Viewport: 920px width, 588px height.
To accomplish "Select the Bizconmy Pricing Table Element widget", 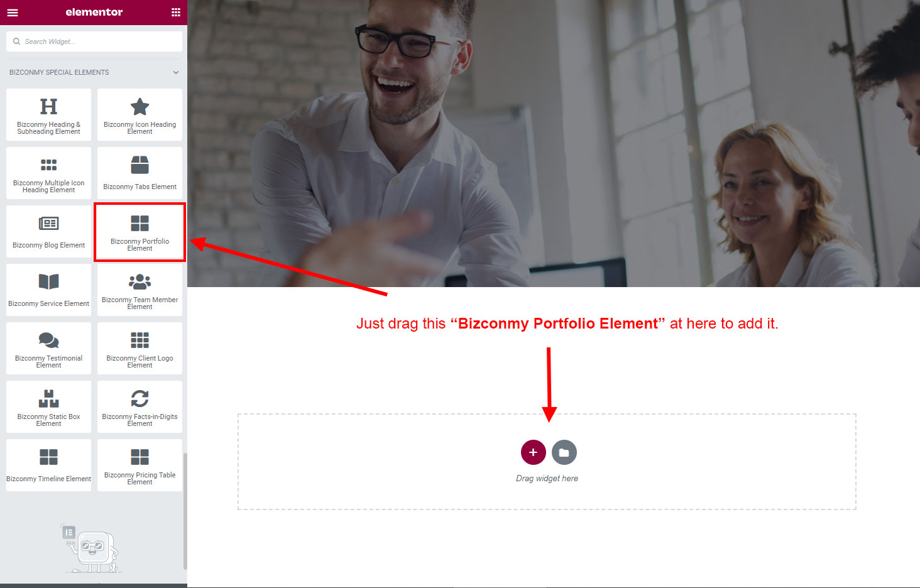I will [140, 465].
